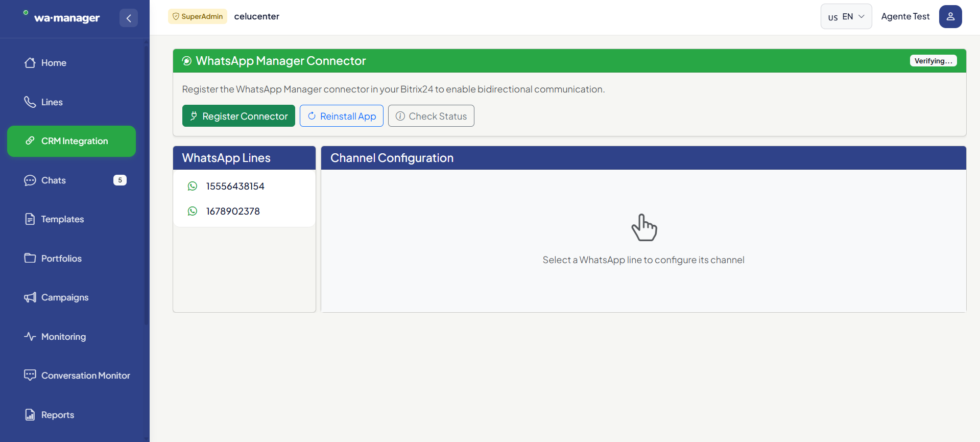Click the CRM Integration link icon
Viewport: 980px width, 442px height.
[30, 141]
